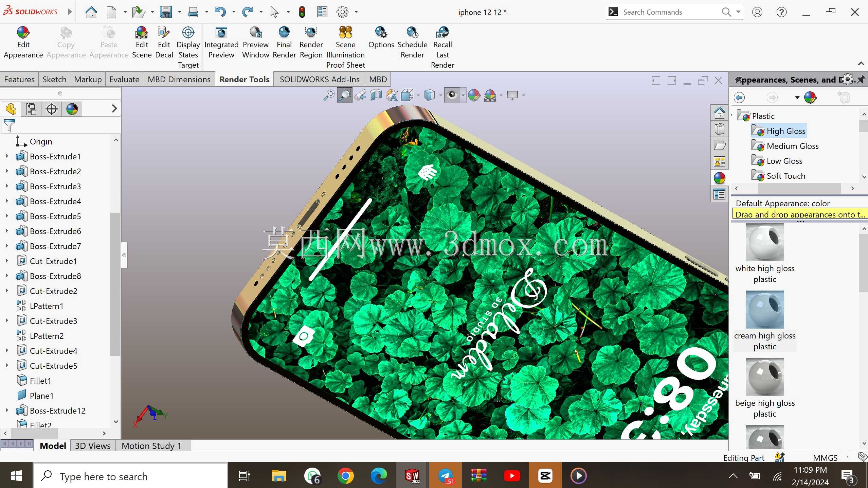The height and width of the screenshot is (488, 868).
Task: Switch to the Features tab
Action: tap(19, 79)
